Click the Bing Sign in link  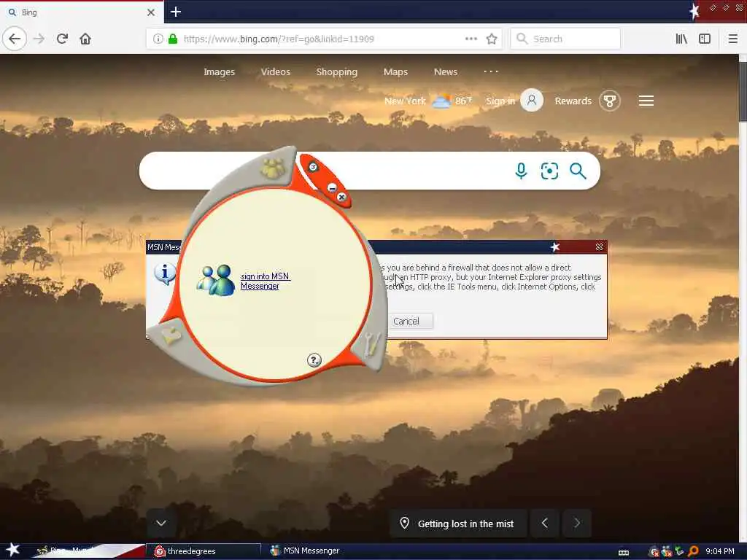(x=500, y=101)
